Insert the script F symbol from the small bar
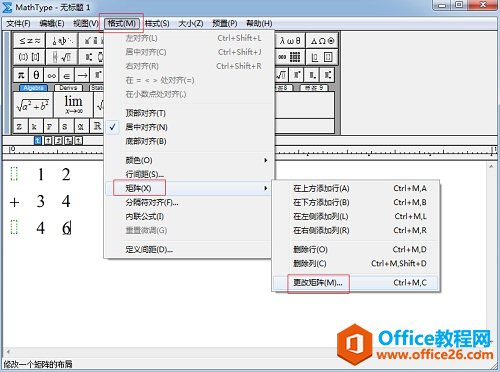500x372 pixels. tap(49, 126)
